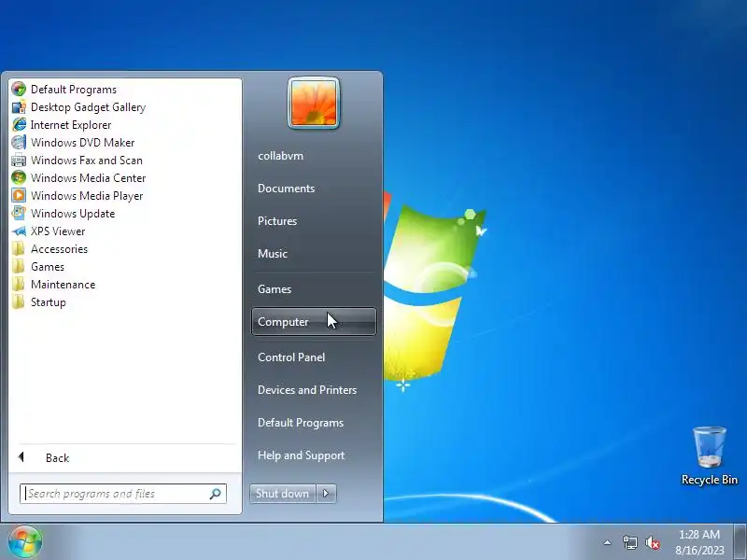This screenshot has width=747, height=560.
Task: Click the XPS Viewer label
Action: tap(58, 231)
